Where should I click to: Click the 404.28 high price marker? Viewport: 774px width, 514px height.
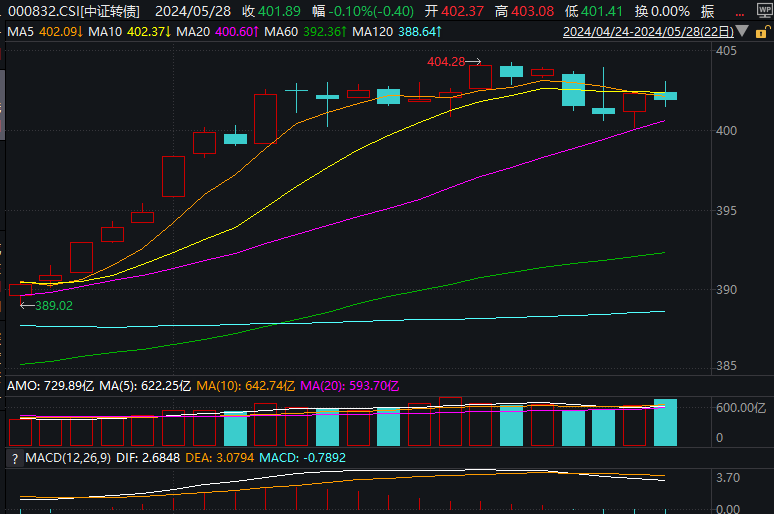(x=445, y=62)
